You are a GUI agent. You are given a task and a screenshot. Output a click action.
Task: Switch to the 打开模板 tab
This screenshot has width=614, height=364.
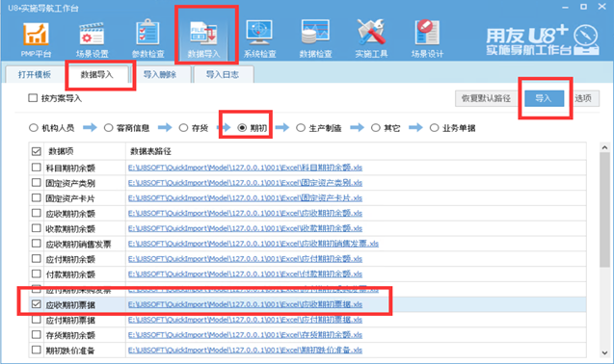(x=35, y=74)
